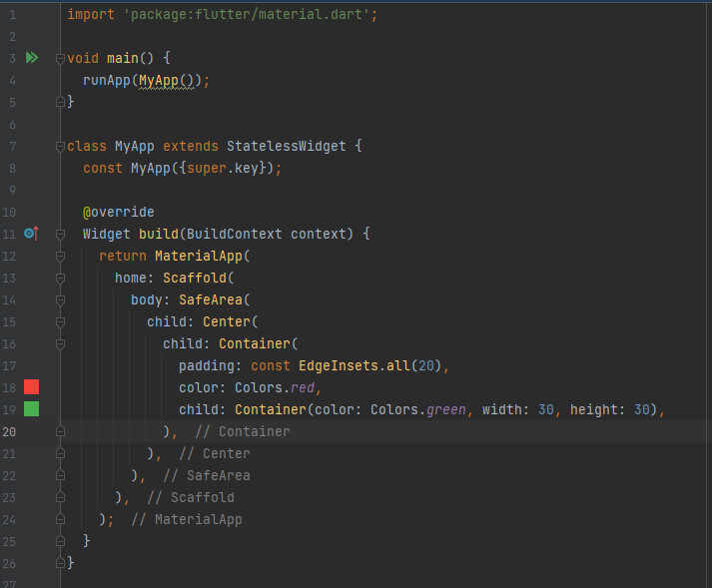Click super in the MyApp constructor
The width and height of the screenshot is (712, 588).
tap(207, 169)
